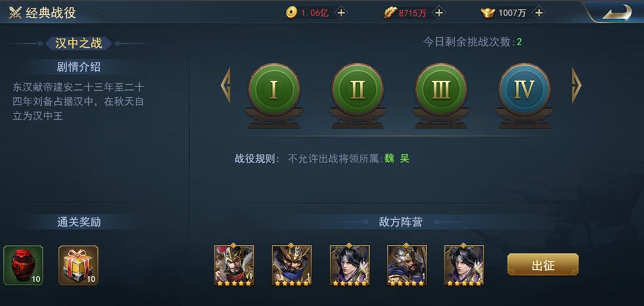View the second enemy general portrait
This screenshot has width=644, height=306.
[292, 265]
